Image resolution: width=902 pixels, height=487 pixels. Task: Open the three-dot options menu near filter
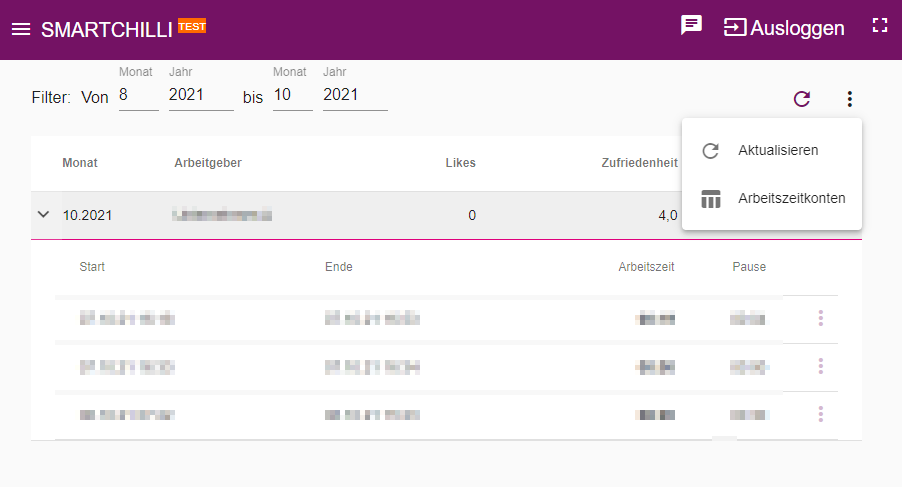tap(850, 99)
